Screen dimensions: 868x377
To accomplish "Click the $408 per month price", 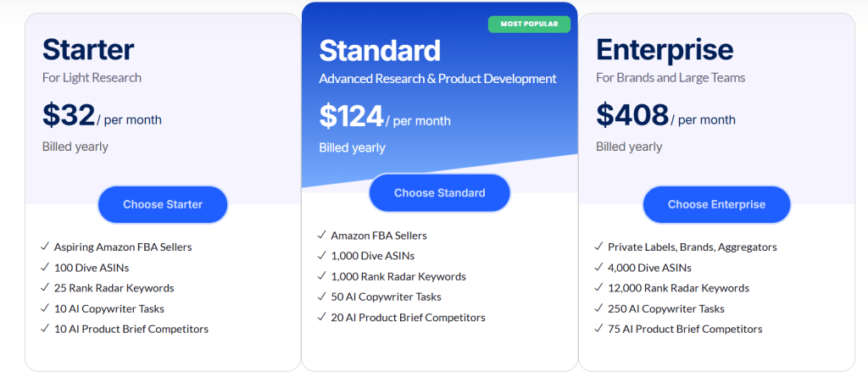I will (x=666, y=116).
